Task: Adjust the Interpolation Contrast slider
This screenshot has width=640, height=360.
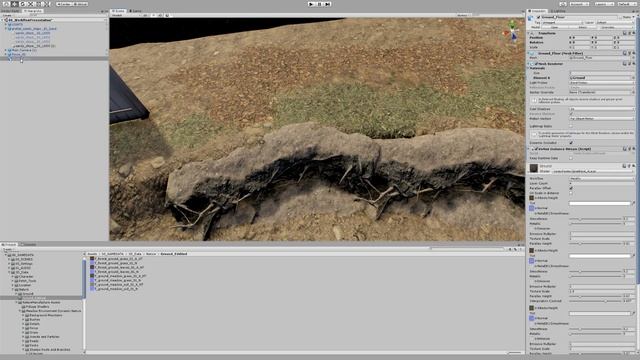Action: coord(596,301)
